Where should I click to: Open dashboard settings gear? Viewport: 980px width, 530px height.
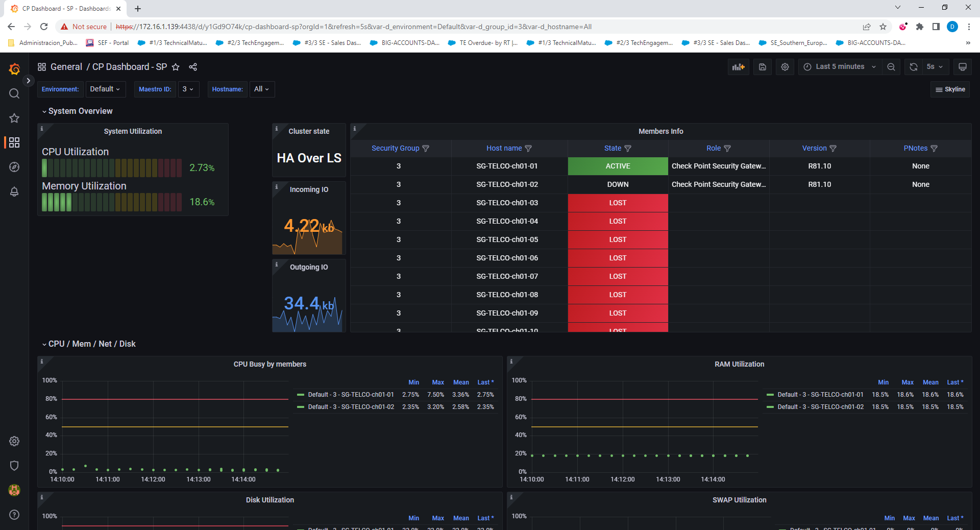coord(785,67)
